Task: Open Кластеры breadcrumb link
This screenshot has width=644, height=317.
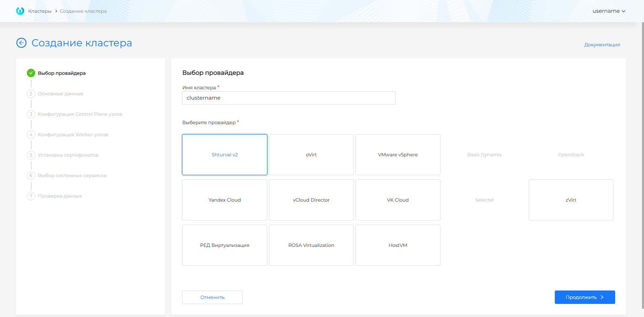Action: 40,11
